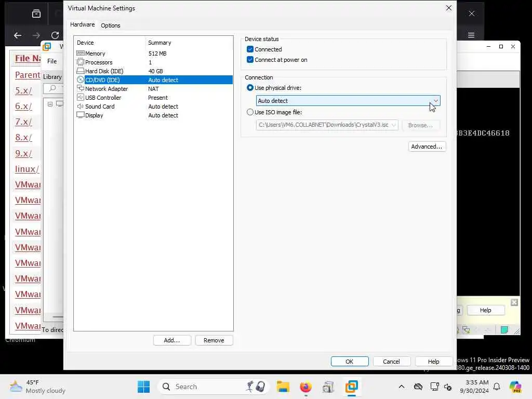Select the Hard Disk (IDE) icon
The width and height of the screenshot is (532, 399).
81,71
